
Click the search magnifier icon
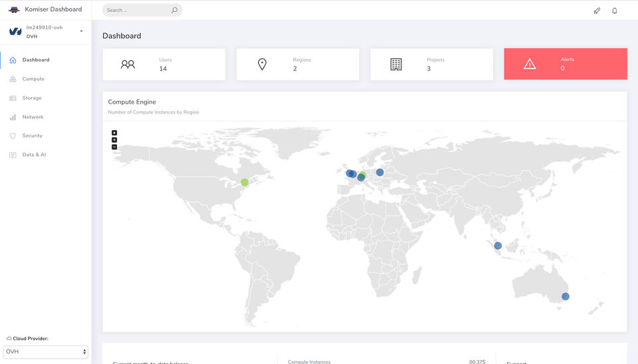tap(174, 10)
